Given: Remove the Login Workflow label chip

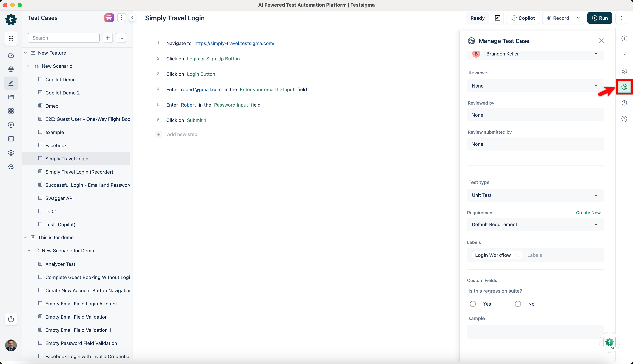Looking at the screenshot, I should tap(517, 255).
